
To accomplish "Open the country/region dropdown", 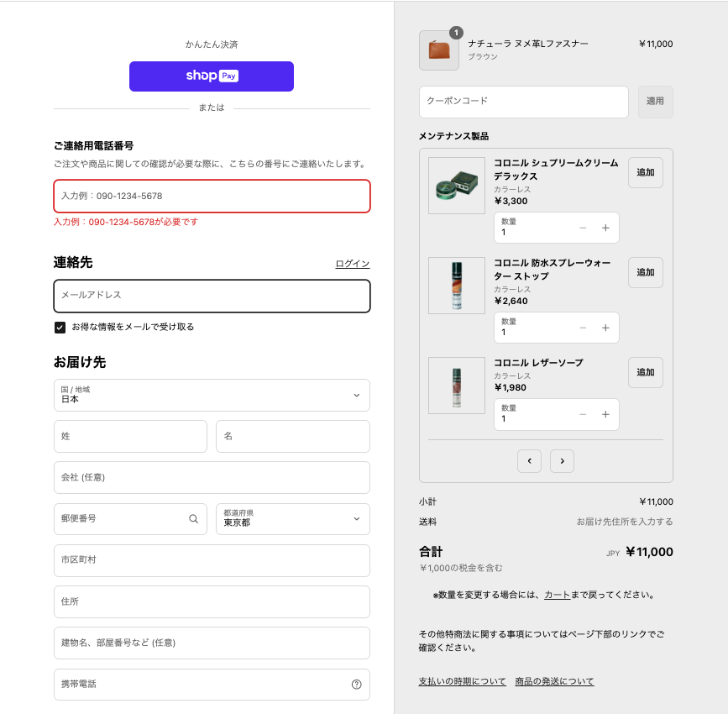I will click(x=212, y=395).
